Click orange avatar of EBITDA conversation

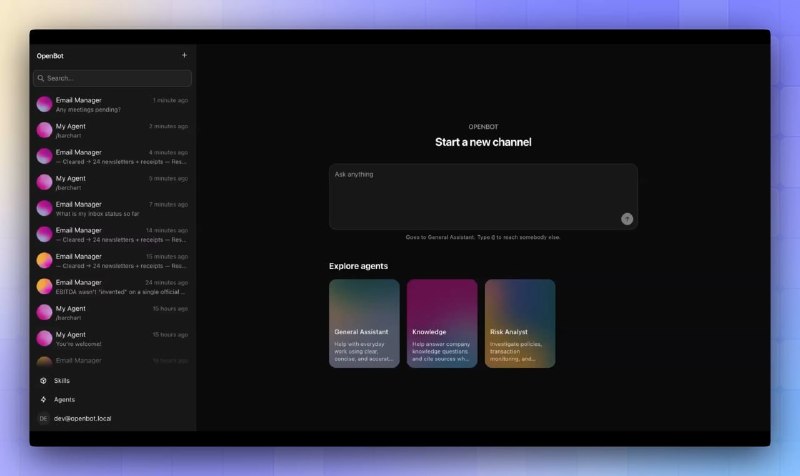(44, 286)
